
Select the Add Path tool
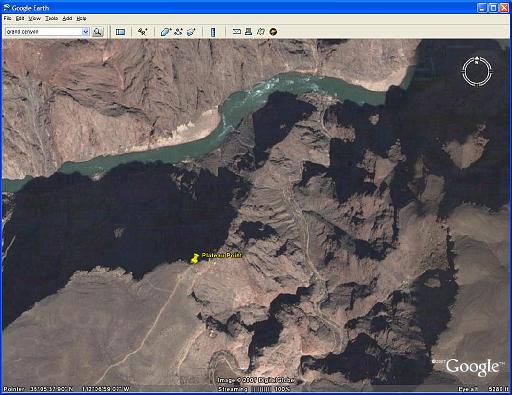click(x=178, y=32)
